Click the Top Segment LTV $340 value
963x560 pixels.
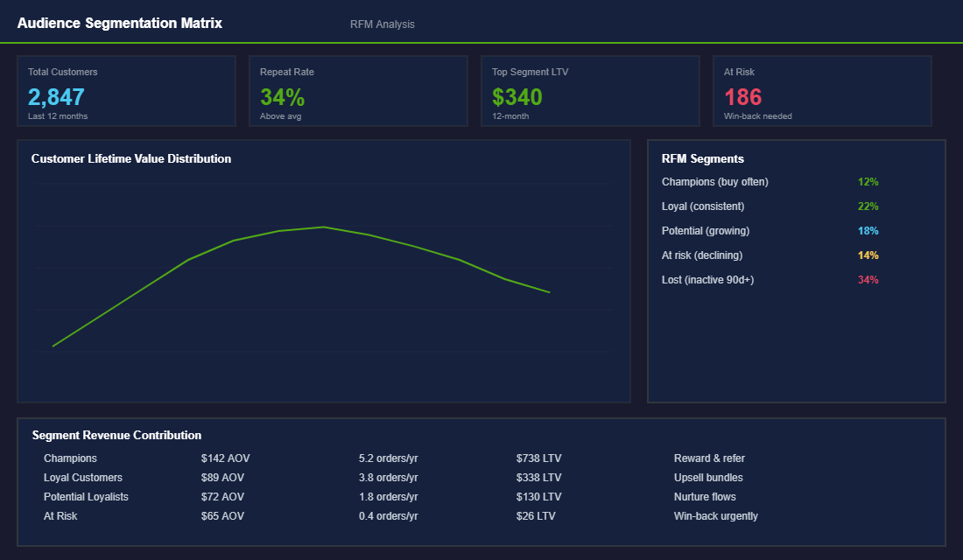pos(517,97)
